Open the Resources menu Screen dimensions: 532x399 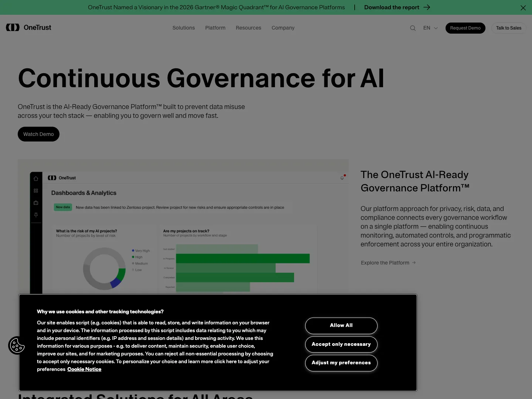pyautogui.click(x=249, y=28)
